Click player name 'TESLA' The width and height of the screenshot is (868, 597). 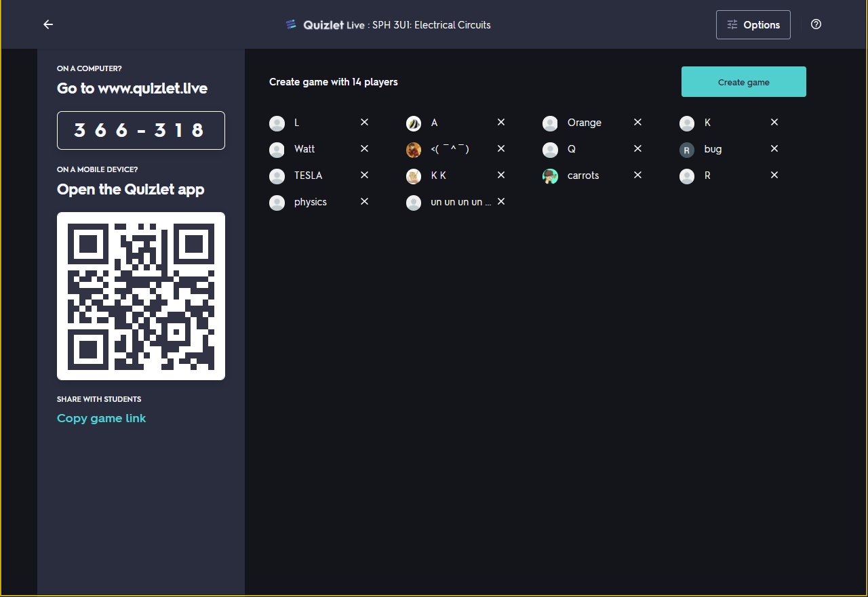pyautogui.click(x=309, y=176)
